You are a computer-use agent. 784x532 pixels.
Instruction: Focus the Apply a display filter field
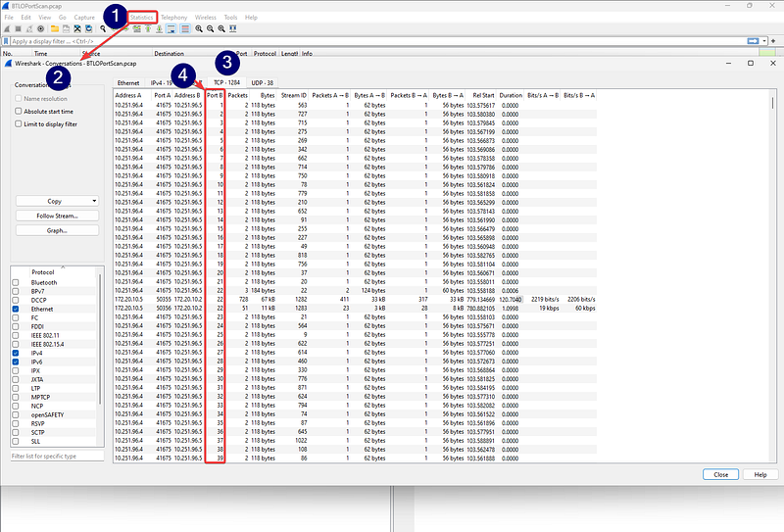point(377,41)
